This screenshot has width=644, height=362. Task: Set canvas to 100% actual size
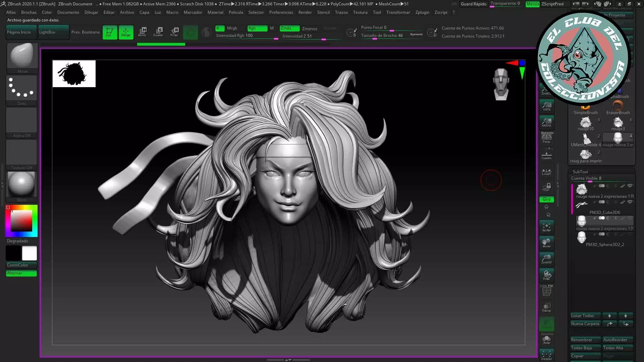pos(546,107)
